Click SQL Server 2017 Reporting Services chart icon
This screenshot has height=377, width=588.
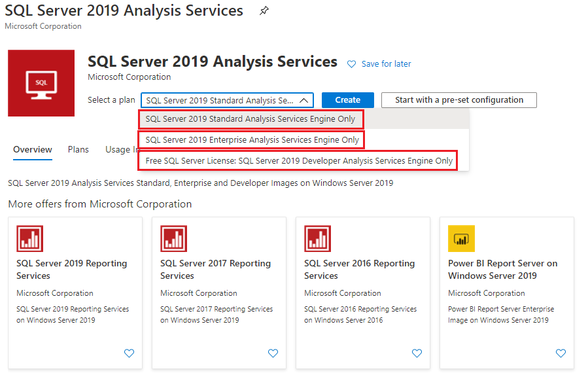[x=173, y=239]
